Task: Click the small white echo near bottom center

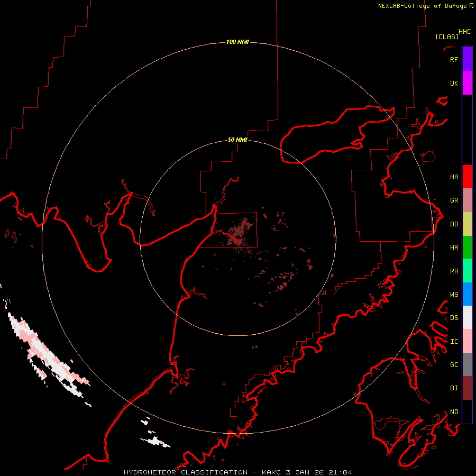Action: tap(155, 441)
